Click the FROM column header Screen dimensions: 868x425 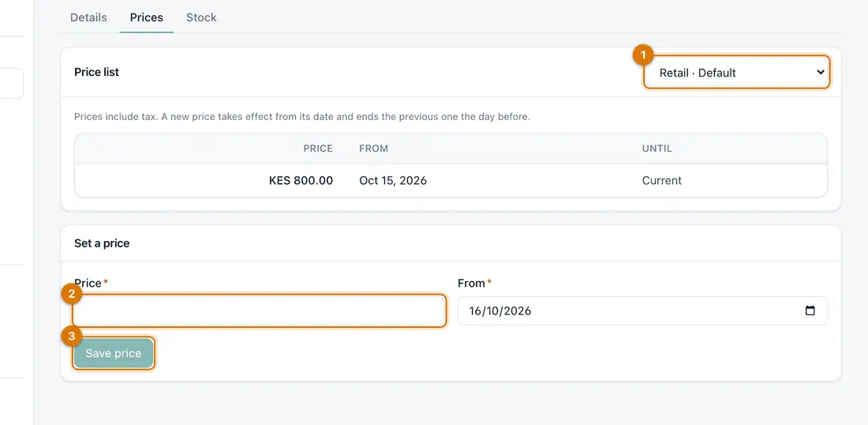coord(374,149)
